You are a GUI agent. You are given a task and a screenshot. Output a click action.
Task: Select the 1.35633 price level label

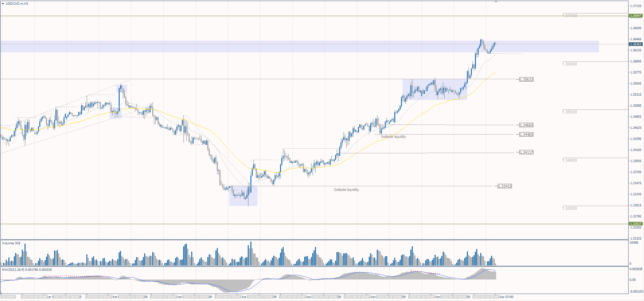[x=526, y=80]
